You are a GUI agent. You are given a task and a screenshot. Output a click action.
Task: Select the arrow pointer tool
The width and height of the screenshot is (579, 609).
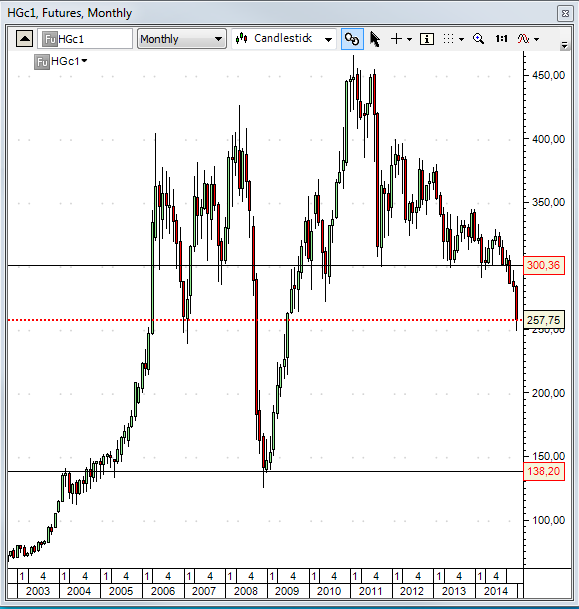pos(375,39)
